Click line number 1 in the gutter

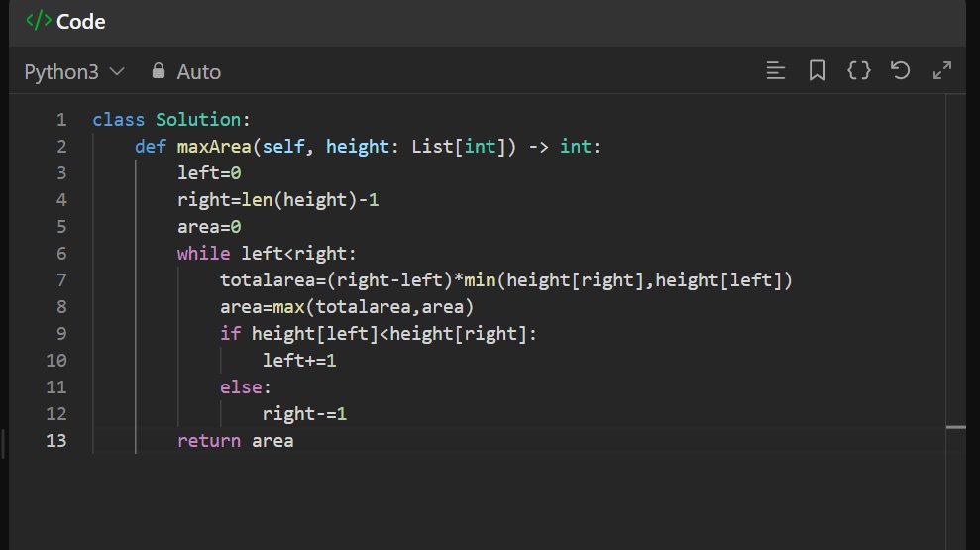coord(61,119)
